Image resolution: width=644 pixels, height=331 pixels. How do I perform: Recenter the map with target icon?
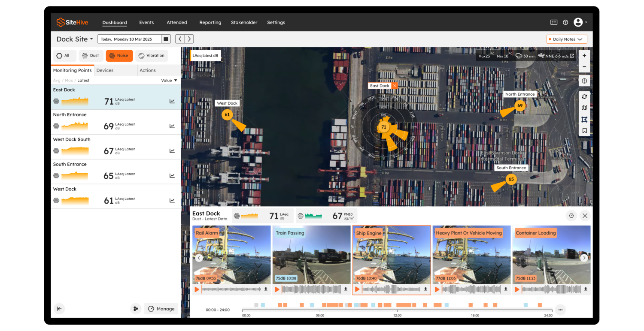pyautogui.click(x=584, y=81)
